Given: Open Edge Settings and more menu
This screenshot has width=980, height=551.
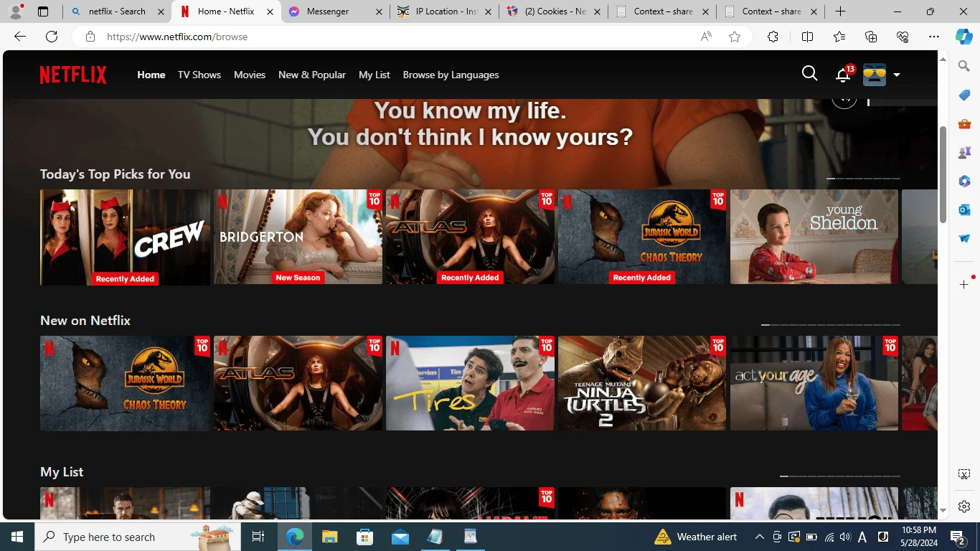Looking at the screenshot, I should 933,37.
